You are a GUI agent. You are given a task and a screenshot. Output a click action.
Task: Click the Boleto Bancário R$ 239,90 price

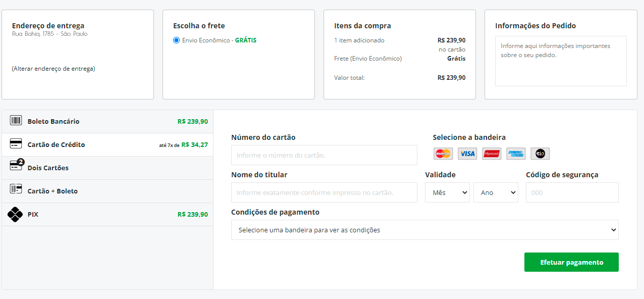click(193, 122)
